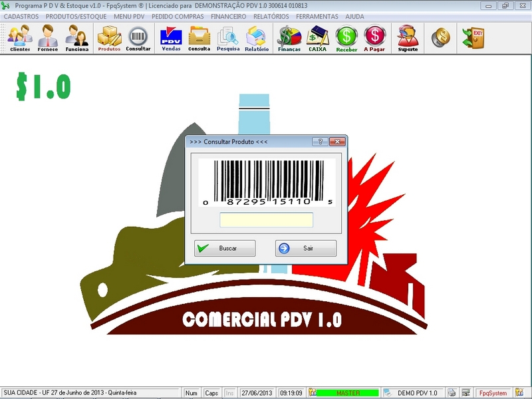The height and width of the screenshot is (399, 532).
Task: Open the Receber receivables icon
Action: point(346,38)
